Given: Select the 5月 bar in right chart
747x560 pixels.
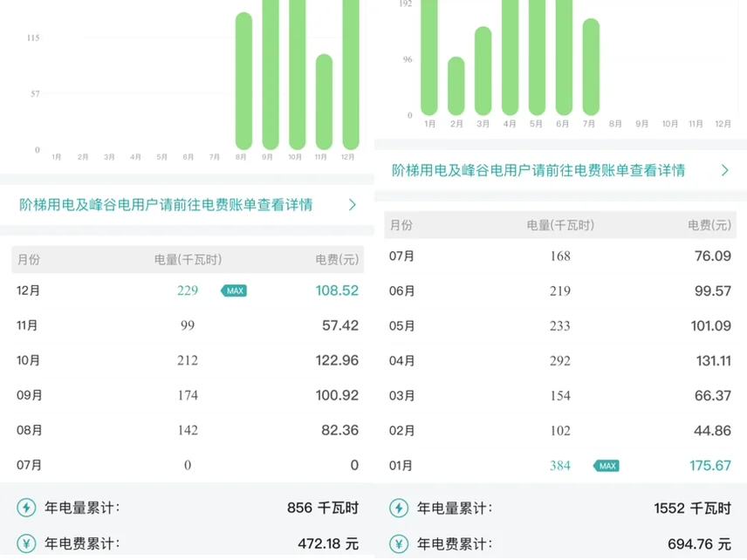Looking at the screenshot, I should tap(537, 58).
